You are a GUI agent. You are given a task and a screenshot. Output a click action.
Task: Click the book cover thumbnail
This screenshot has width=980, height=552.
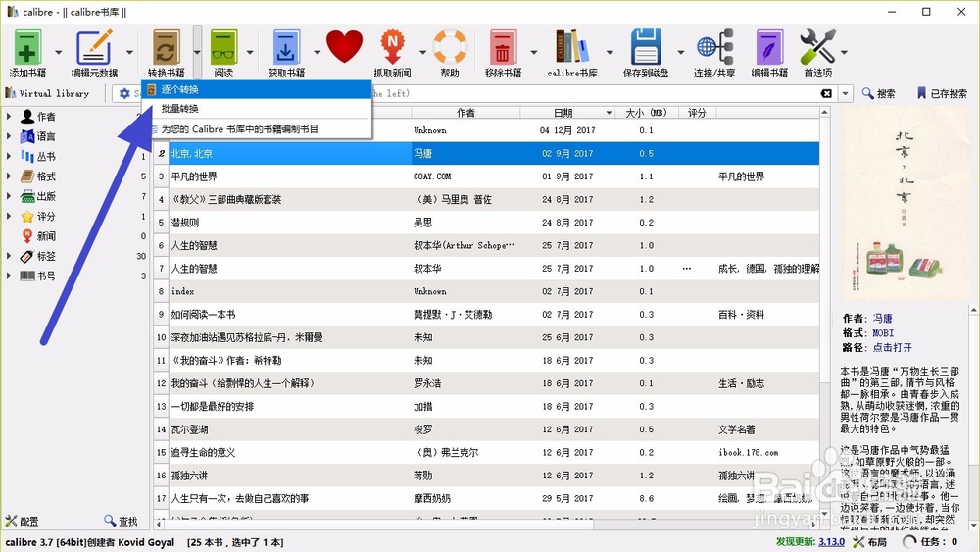903,203
